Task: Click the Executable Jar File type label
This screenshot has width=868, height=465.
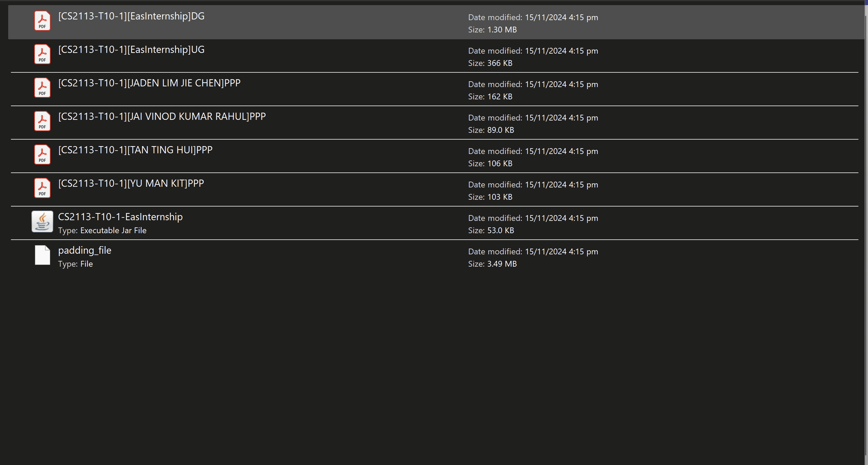Action: click(113, 230)
